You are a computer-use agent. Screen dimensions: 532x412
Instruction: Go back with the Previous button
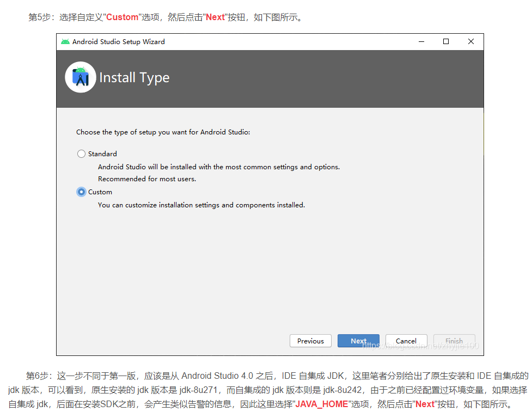click(x=310, y=341)
